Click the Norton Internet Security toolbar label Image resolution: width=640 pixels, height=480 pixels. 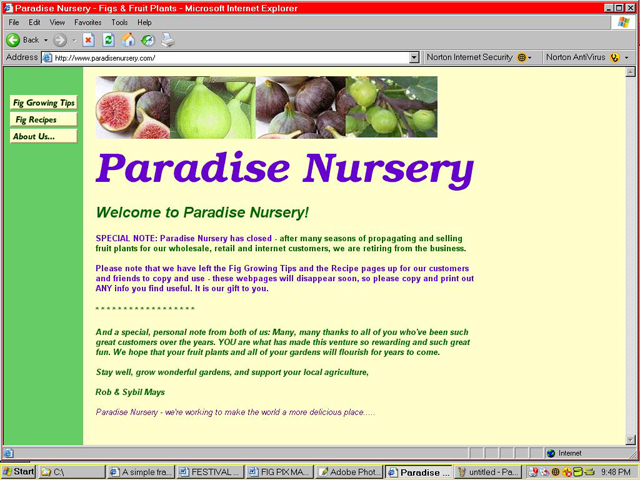[469, 57]
